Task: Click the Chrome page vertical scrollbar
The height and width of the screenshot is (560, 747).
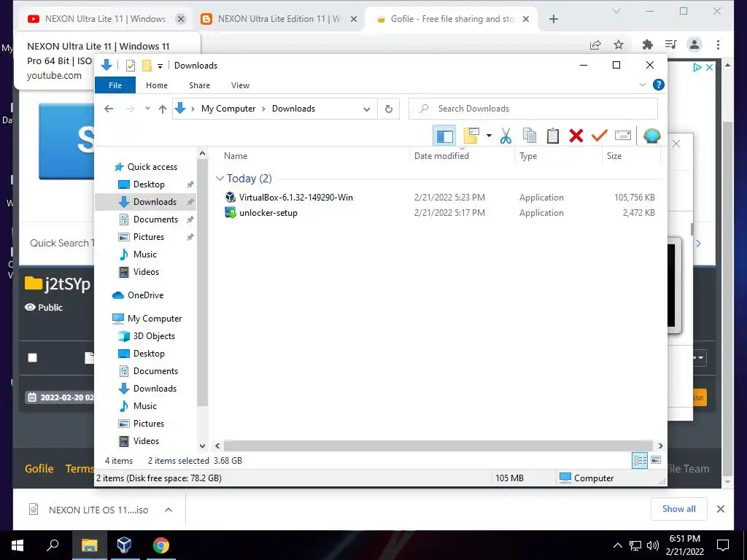Action: (x=727, y=298)
